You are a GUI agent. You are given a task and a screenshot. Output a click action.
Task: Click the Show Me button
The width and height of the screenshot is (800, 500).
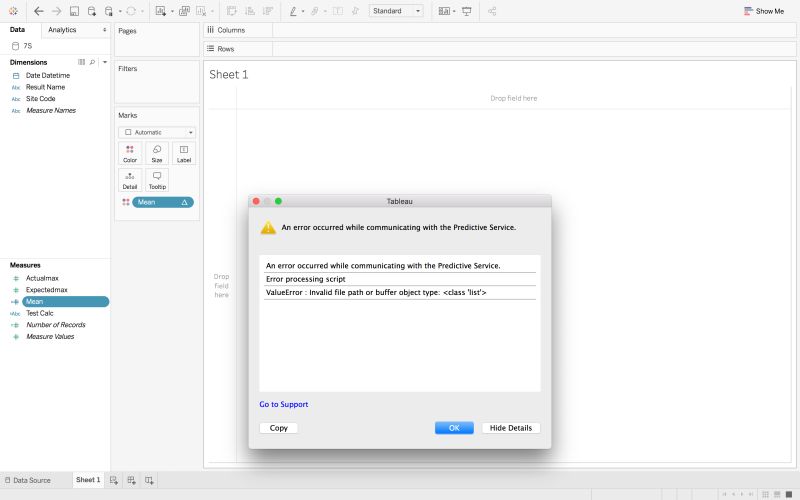pyautogui.click(x=763, y=11)
